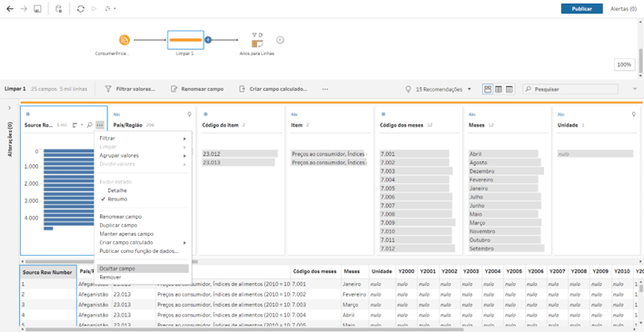The image size is (644, 332).
Task: Click the lightbulb on Unidade card
Action: coord(634,114)
